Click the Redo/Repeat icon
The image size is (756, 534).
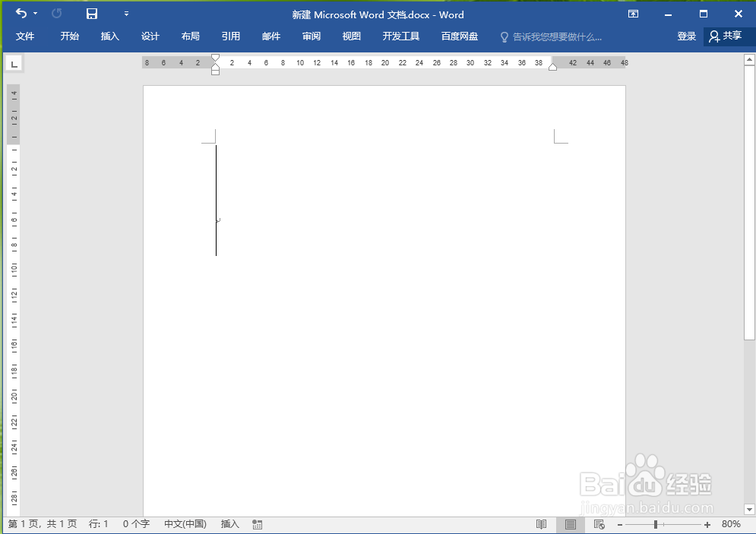click(x=56, y=14)
